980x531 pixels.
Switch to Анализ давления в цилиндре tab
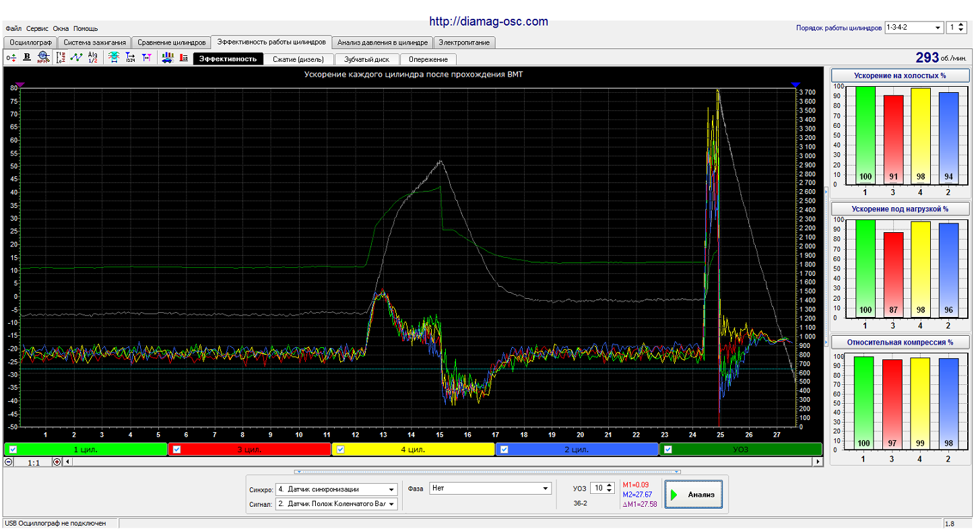(383, 42)
